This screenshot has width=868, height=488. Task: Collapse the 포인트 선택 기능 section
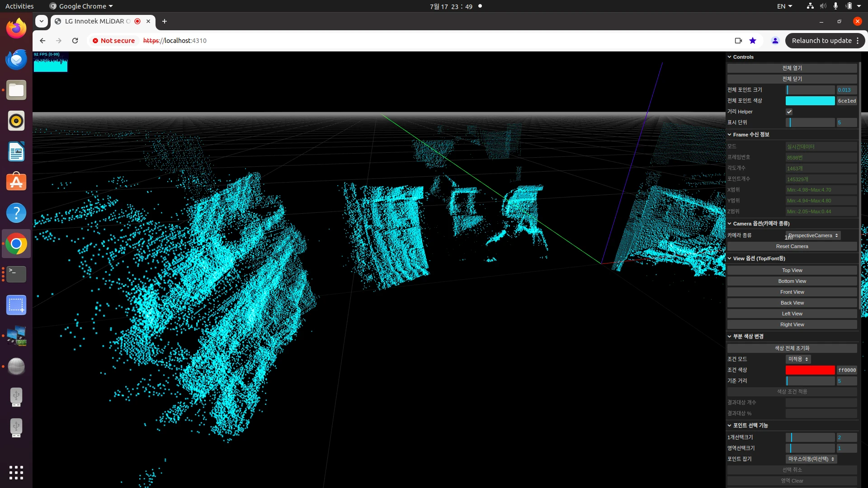[x=793, y=426]
